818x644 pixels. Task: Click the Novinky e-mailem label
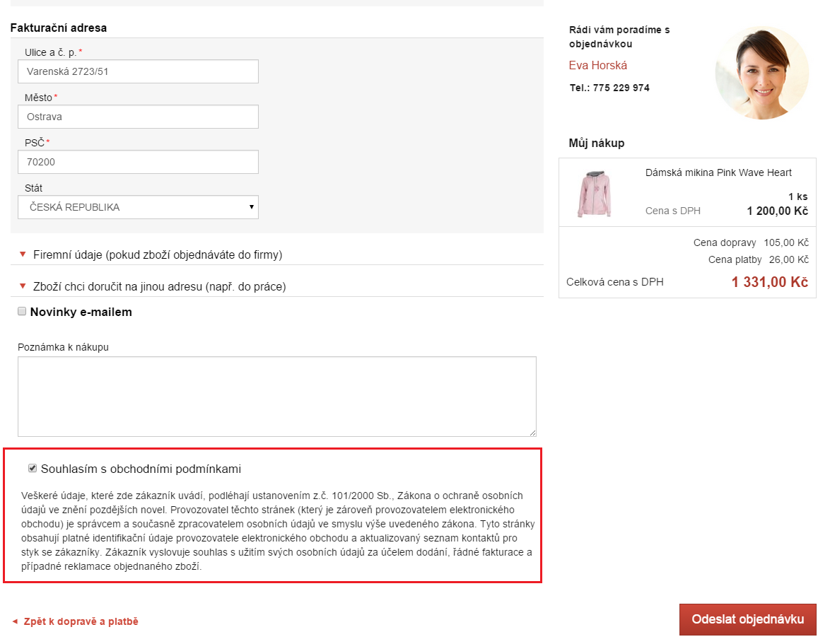point(81,312)
